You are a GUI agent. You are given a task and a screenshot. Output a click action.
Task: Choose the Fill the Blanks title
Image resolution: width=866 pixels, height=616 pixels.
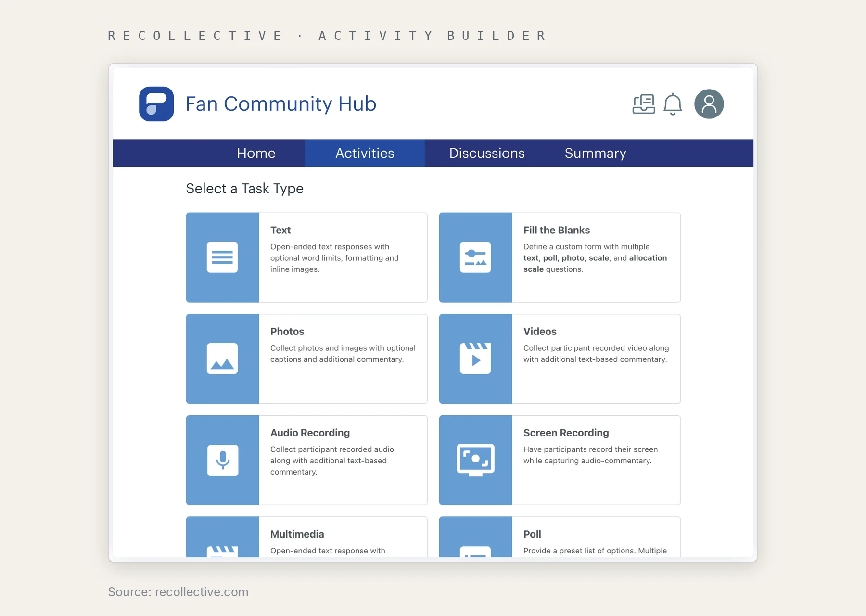tap(557, 230)
